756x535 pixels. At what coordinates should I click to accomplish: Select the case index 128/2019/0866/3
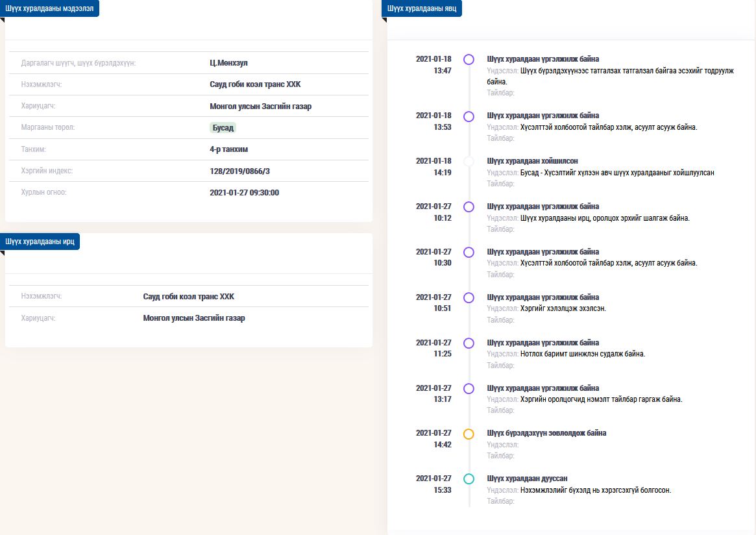coord(239,171)
